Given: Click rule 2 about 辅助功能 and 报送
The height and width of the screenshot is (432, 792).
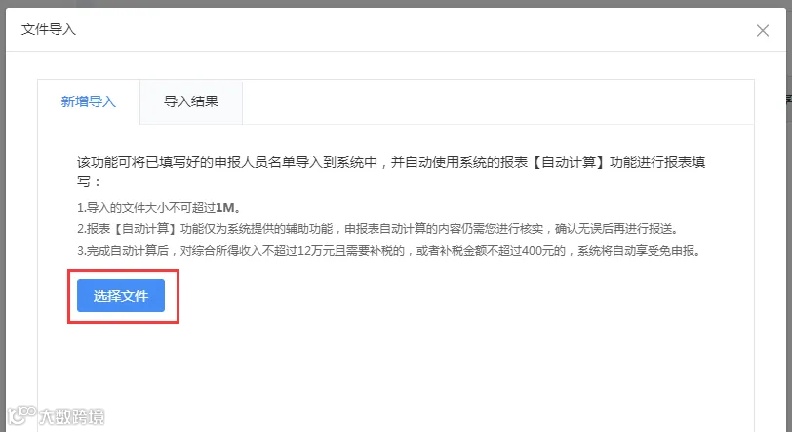Looking at the screenshot, I should click(x=378, y=229).
